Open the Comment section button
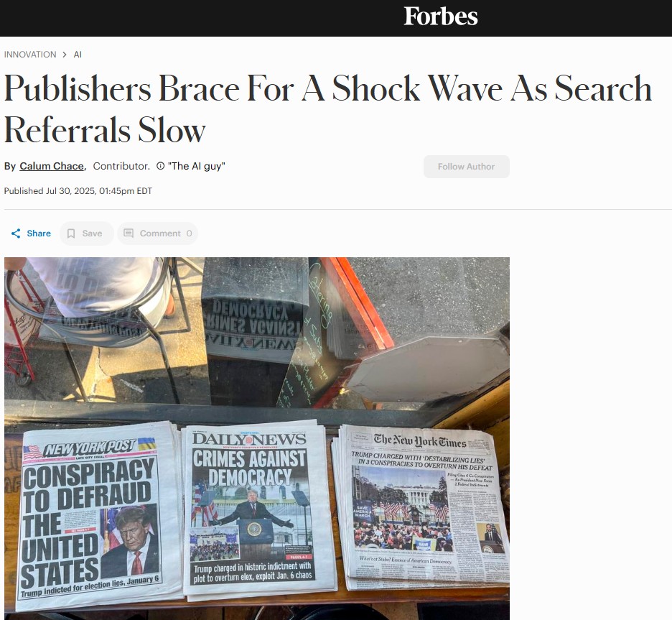Image resolution: width=672 pixels, height=620 pixels. click(158, 233)
